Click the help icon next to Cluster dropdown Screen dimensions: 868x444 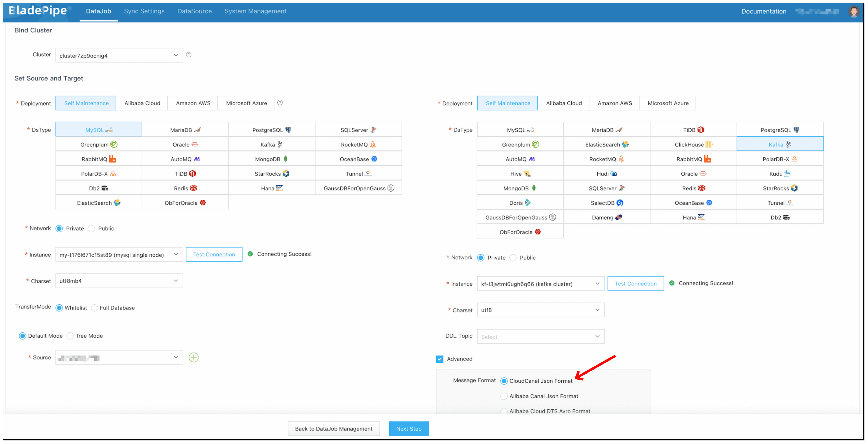[x=189, y=55]
